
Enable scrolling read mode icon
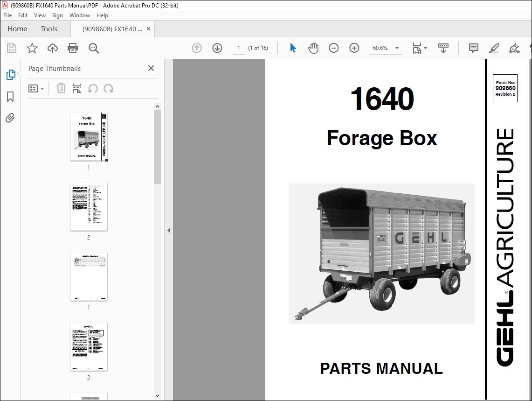pos(443,48)
